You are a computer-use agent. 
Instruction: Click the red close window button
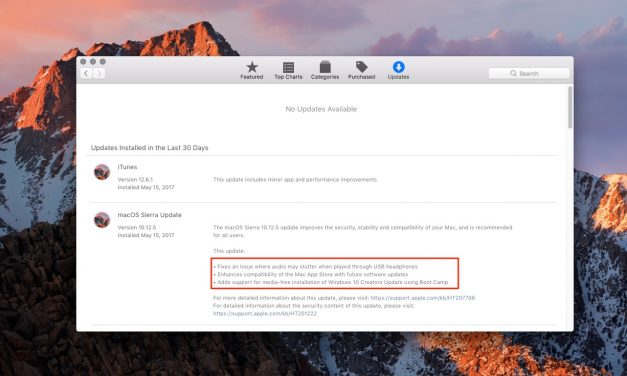pyautogui.click(x=83, y=62)
